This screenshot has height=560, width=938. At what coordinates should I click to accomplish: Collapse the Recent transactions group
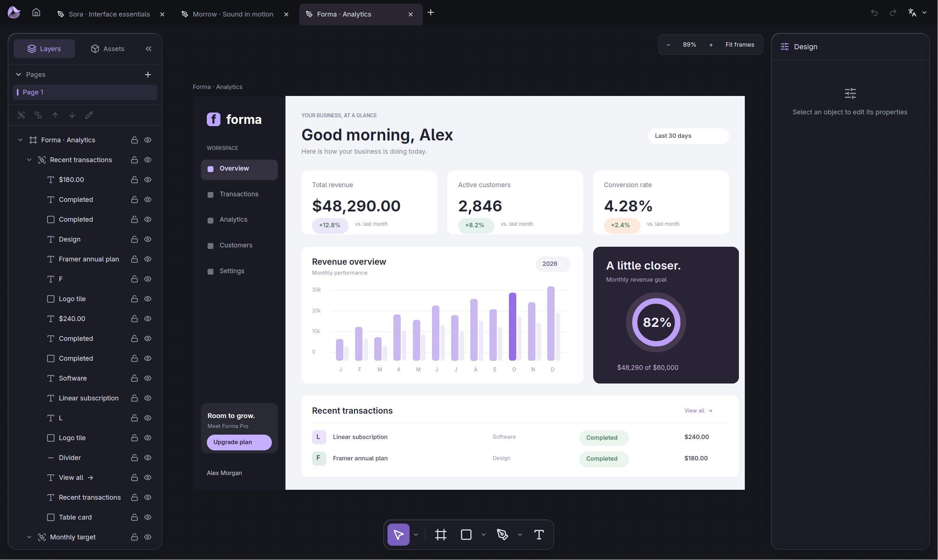pos(29,160)
